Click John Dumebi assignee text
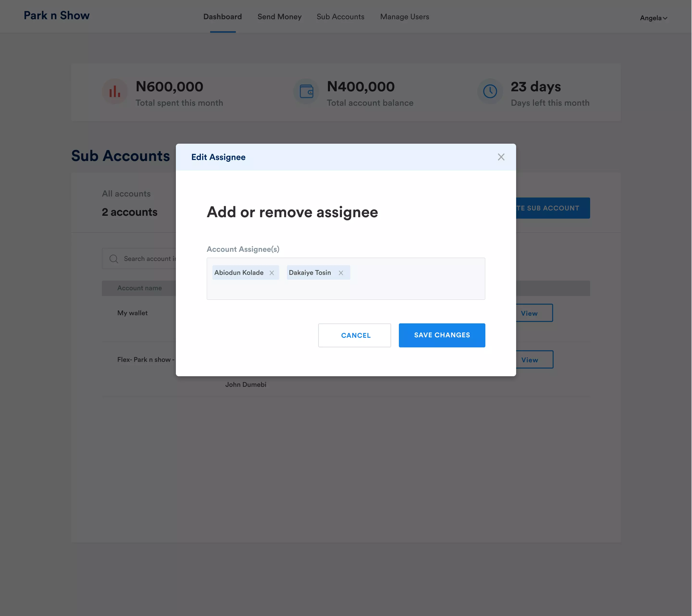Screen dimensions: 692x616 (x=246, y=384)
